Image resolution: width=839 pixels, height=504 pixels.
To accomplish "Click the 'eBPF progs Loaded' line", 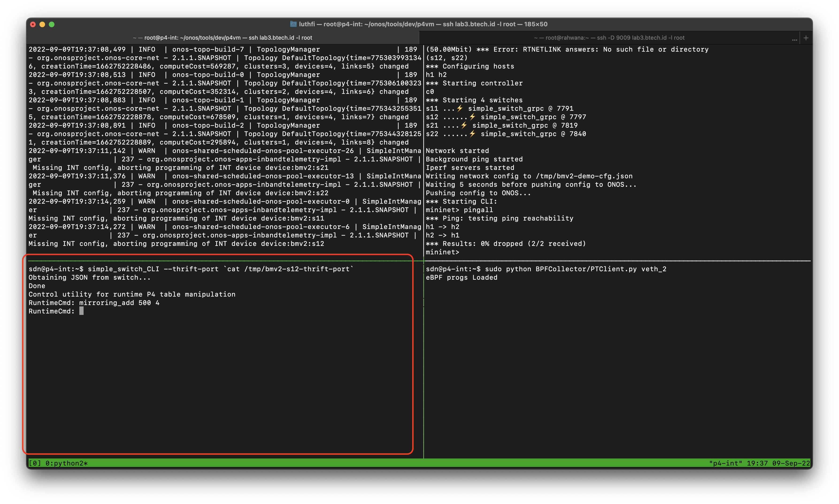I will coord(461,278).
